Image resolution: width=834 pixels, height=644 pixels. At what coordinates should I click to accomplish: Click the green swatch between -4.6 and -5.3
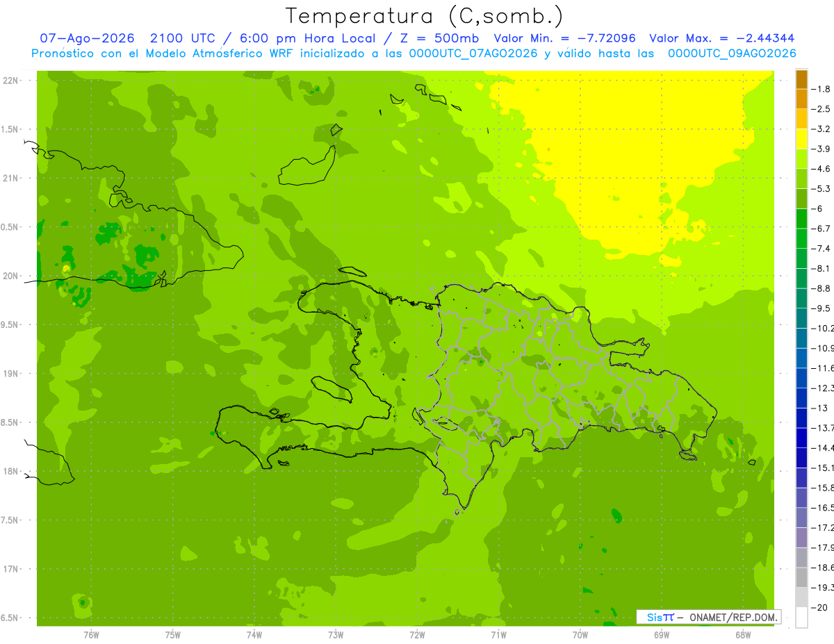[x=801, y=179]
